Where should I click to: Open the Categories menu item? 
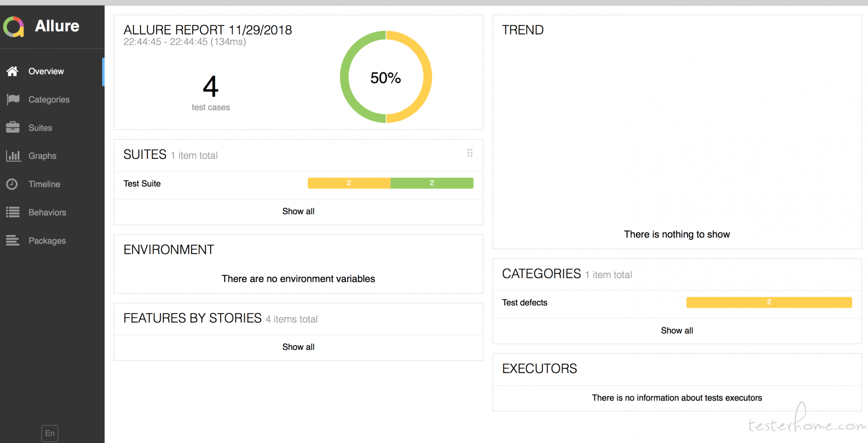(52, 100)
